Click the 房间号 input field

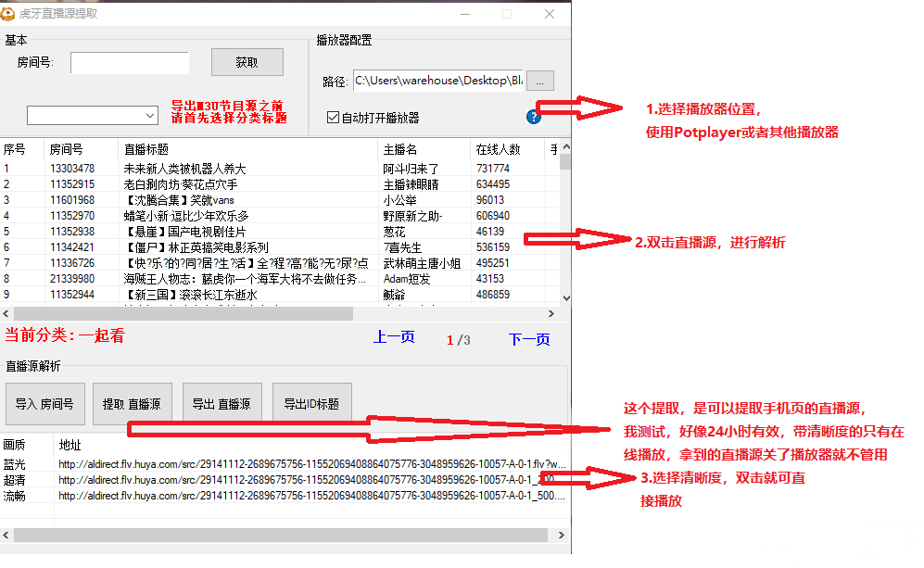(x=130, y=62)
